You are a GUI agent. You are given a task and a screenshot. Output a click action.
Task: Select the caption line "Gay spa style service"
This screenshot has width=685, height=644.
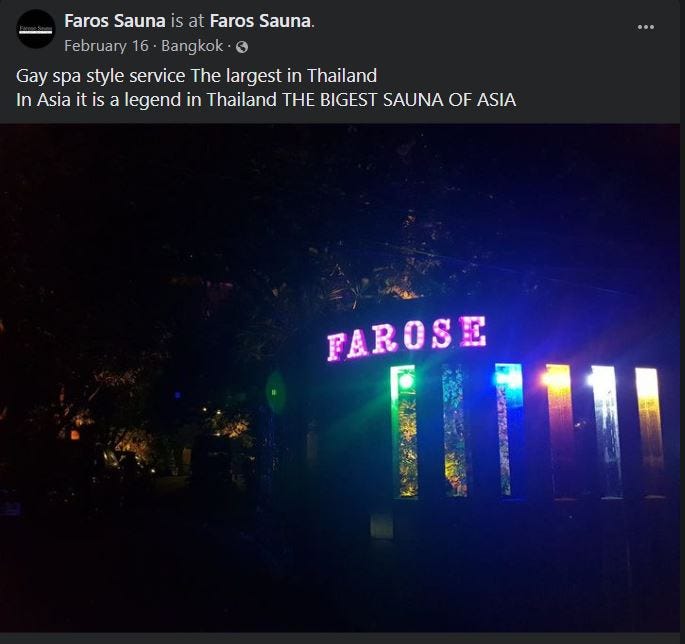(x=100, y=76)
